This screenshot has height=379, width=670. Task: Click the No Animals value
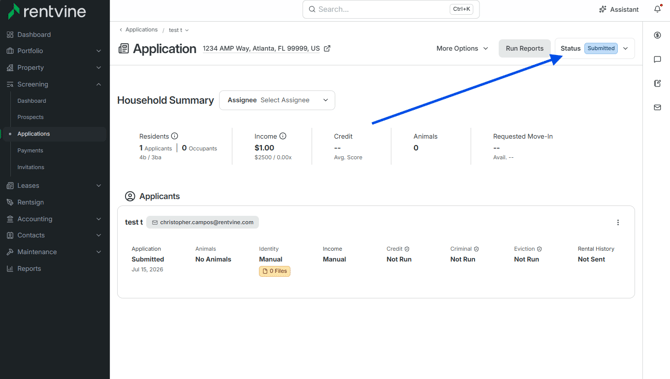tap(213, 259)
